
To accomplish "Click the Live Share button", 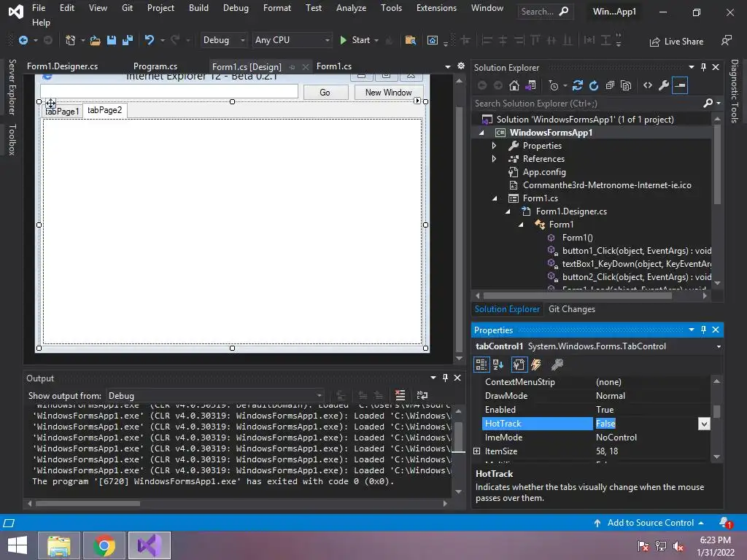I will pyautogui.click(x=676, y=42).
